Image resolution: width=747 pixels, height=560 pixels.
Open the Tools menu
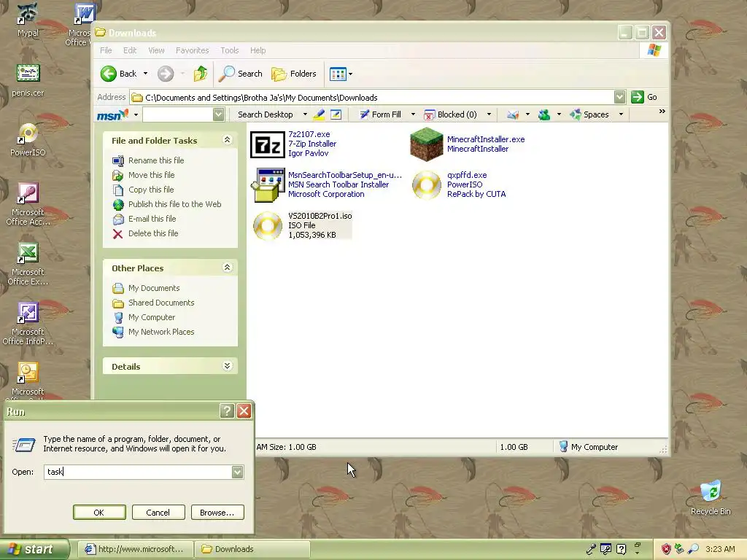(229, 50)
